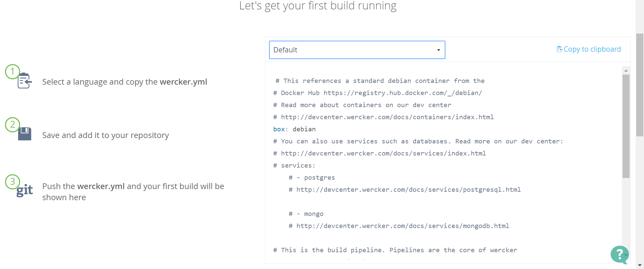Click the git logo icon

click(x=25, y=190)
